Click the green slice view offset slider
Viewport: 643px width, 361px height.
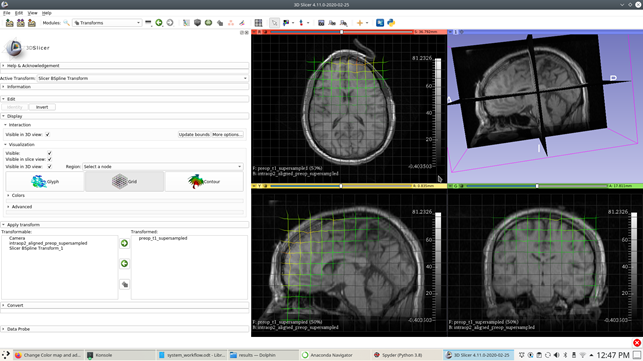tap(537, 186)
